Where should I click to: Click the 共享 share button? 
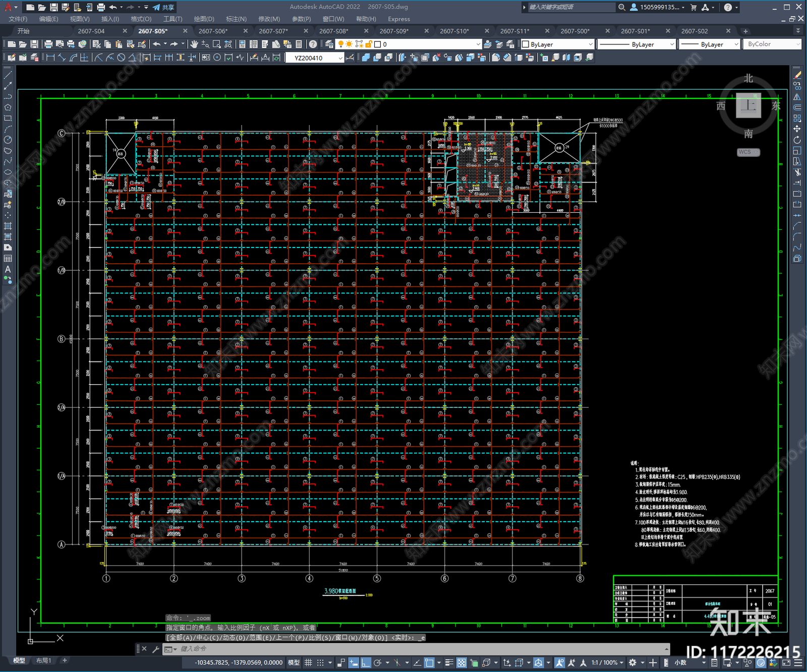164,7
